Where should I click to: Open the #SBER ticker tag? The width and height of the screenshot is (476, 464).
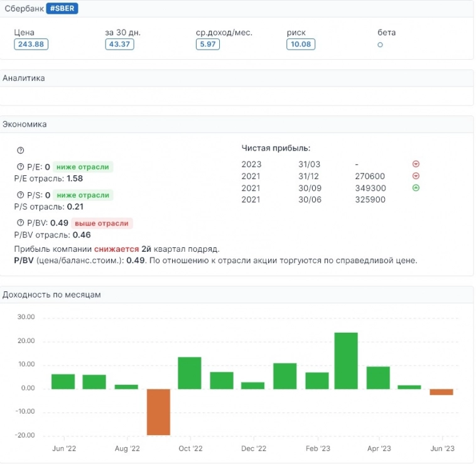click(62, 9)
